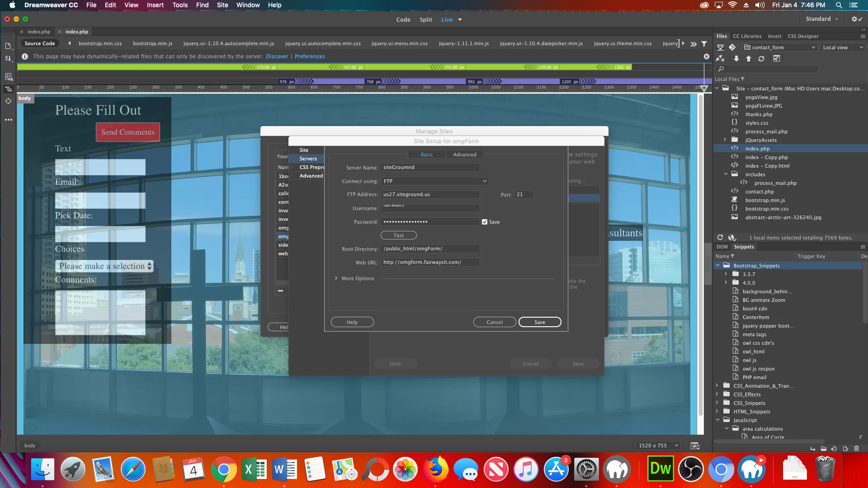Open the Local view dropdown
The width and height of the screenshot is (868, 488).
coord(842,47)
